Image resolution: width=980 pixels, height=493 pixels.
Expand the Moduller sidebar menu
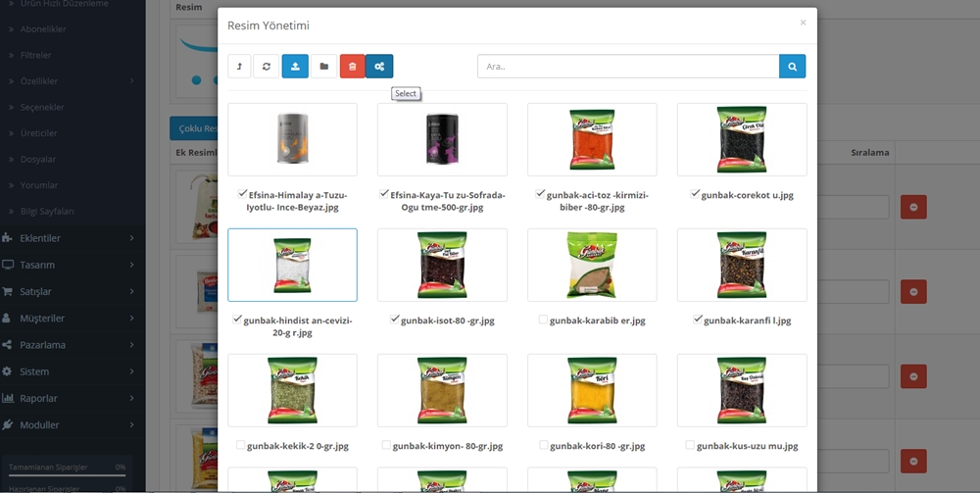pyautogui.click(x=73, y=425)
